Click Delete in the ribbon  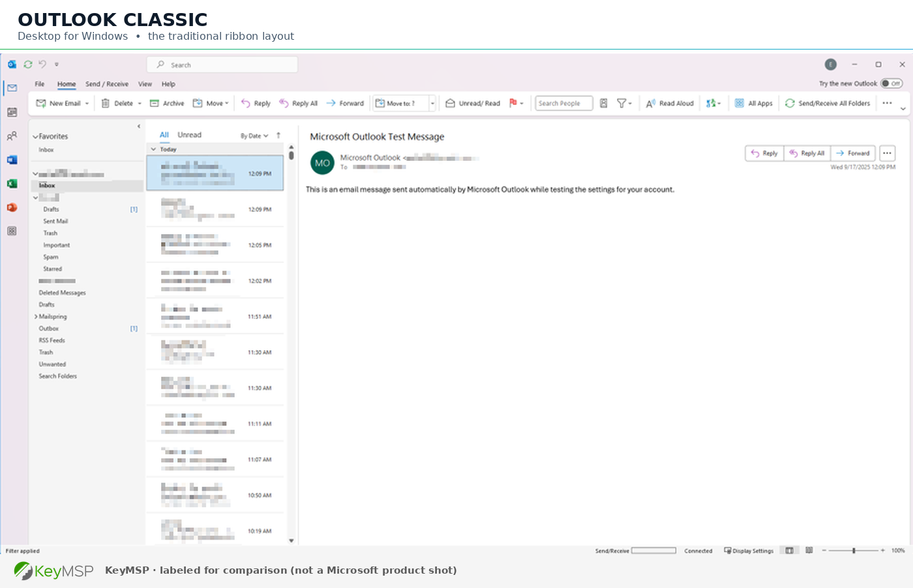[117, 103]
